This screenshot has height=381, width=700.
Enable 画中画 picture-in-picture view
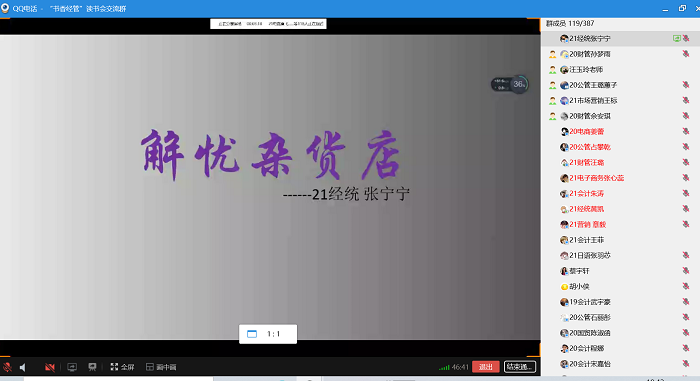click(x=161, y=367)
